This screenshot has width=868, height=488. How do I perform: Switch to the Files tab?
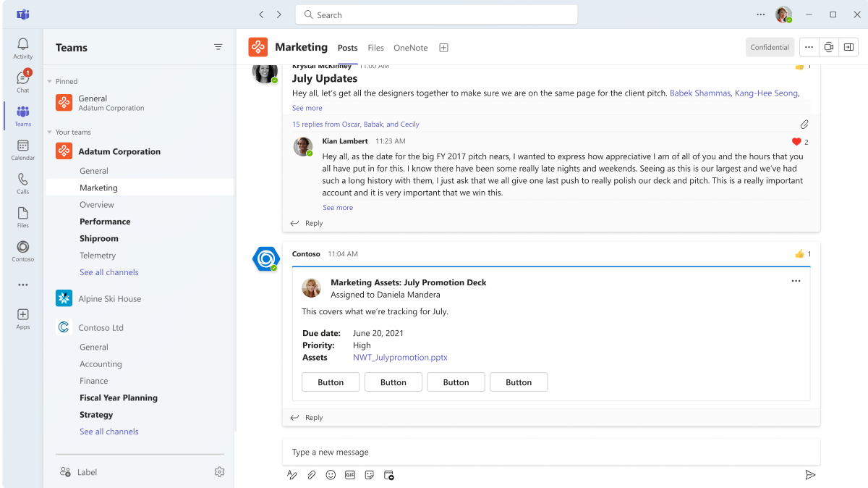point(375,48)
